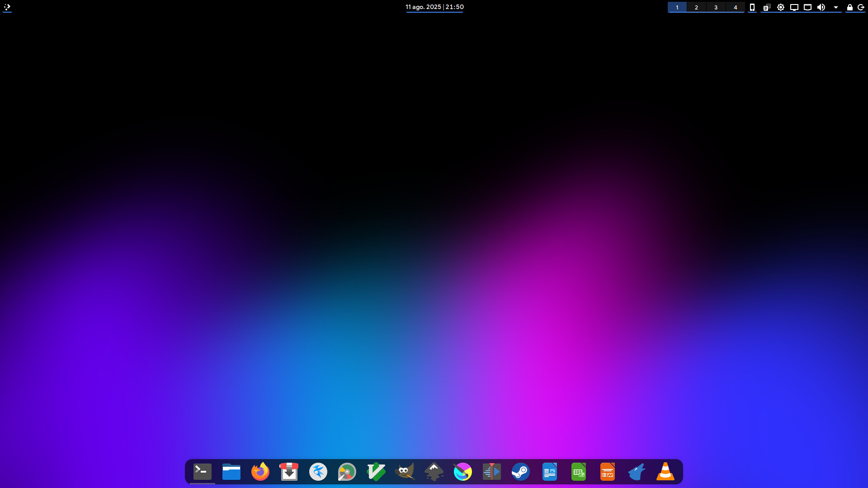
Task: Open the application launcher menu
Action: click(7, 7)
